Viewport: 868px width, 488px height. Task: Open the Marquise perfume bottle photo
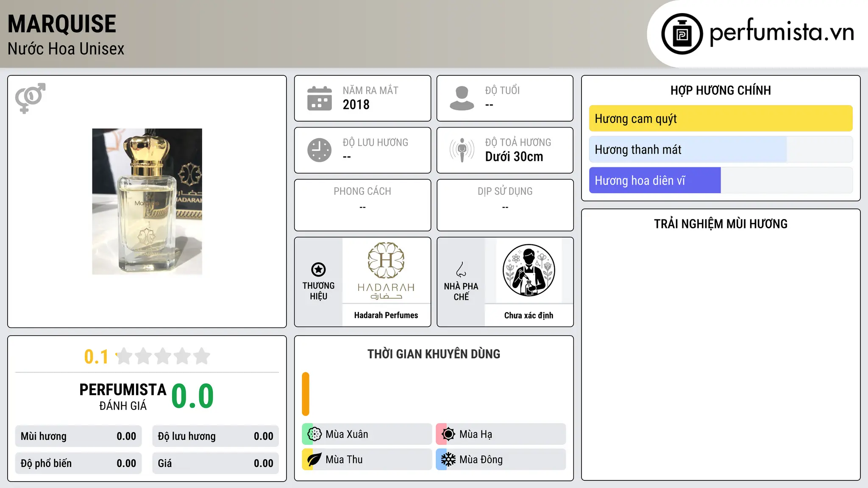point(147,202)
